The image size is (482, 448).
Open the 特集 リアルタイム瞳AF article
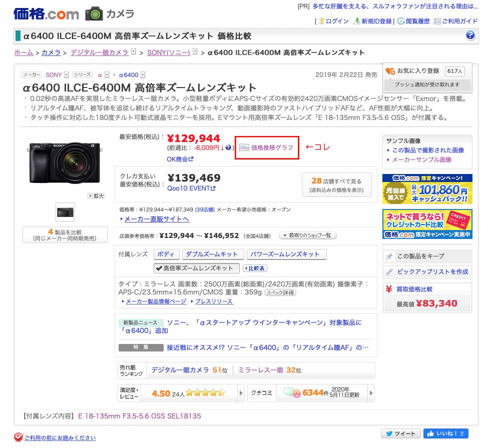(x=267, y=347)
